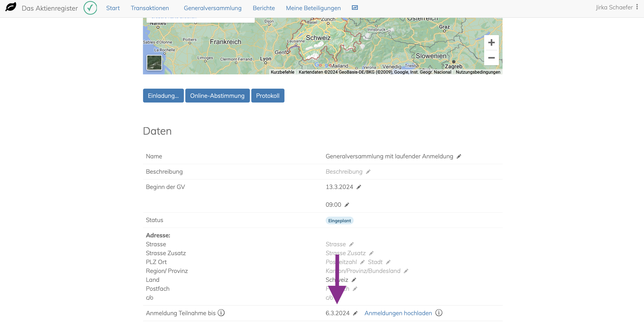The width and height of the screenshot is (644, 330).
Task: Edit the time 09:00 pencil icon
Action: tap(347, 205)
